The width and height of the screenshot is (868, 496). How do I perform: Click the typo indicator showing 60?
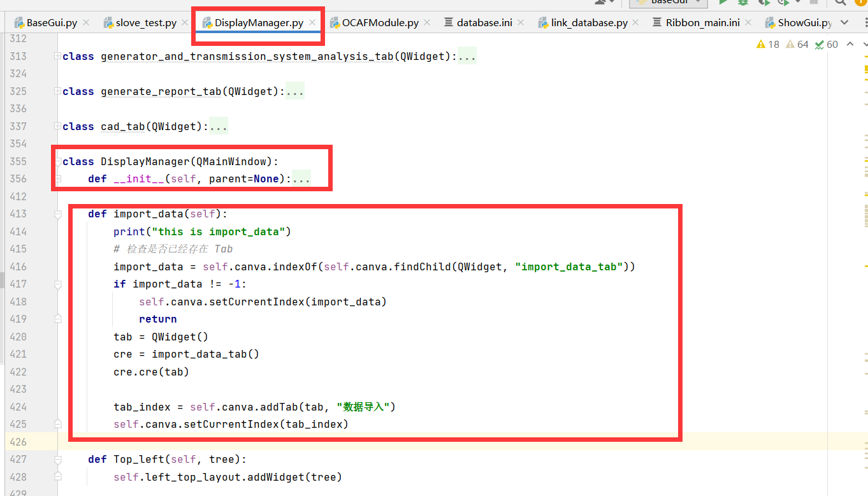(827, 45)
